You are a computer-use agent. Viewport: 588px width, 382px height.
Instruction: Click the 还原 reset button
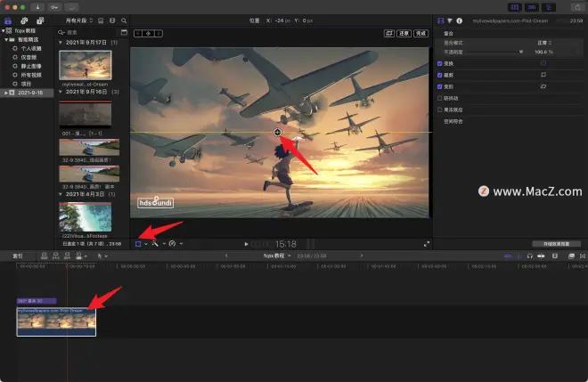coord(404,33)
